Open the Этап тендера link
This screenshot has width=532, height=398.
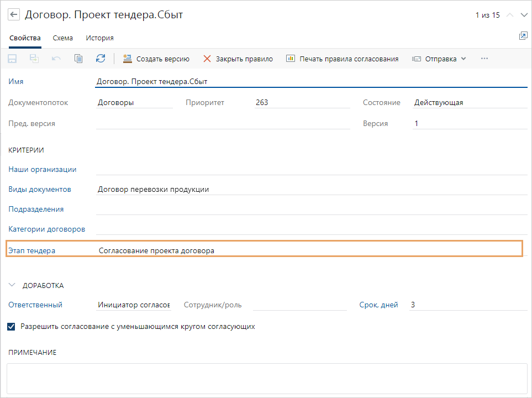[x=31, y=250]
